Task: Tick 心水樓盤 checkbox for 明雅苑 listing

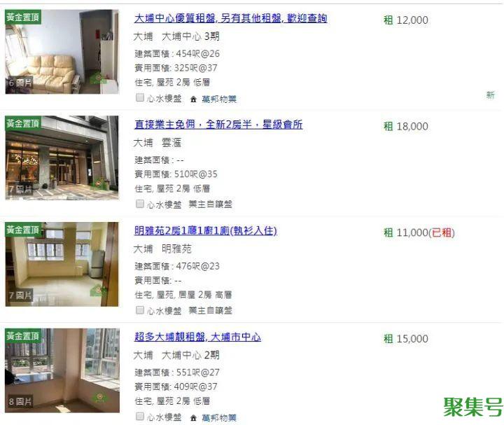Action: (x=140, y=310)
